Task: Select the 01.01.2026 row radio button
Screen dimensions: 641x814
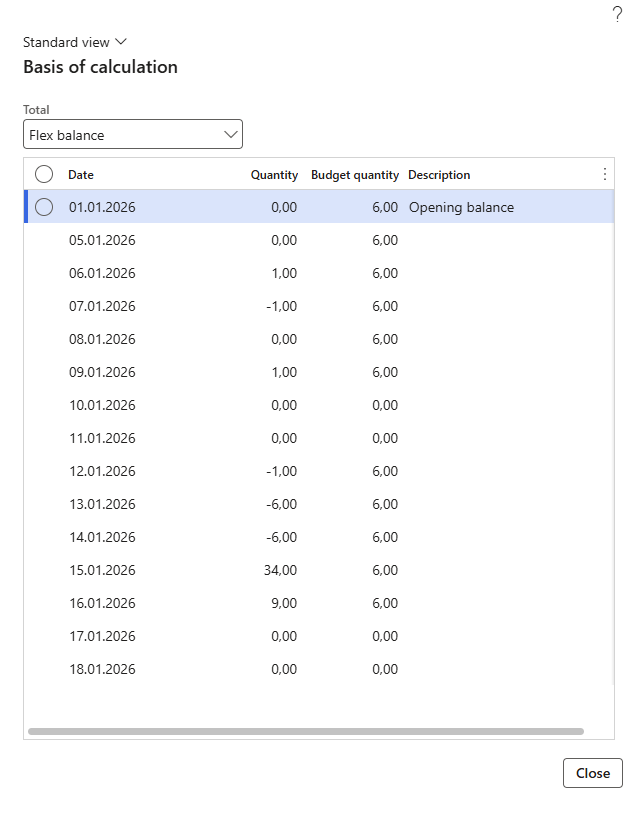Action: [44, 207]
